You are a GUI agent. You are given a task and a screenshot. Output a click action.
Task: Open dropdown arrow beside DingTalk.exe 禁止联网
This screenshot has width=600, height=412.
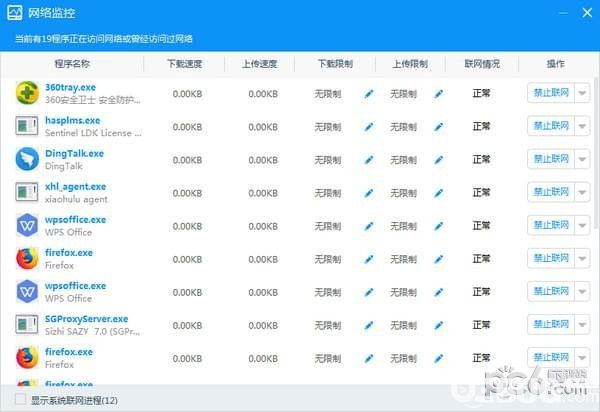tap(582, 159)
